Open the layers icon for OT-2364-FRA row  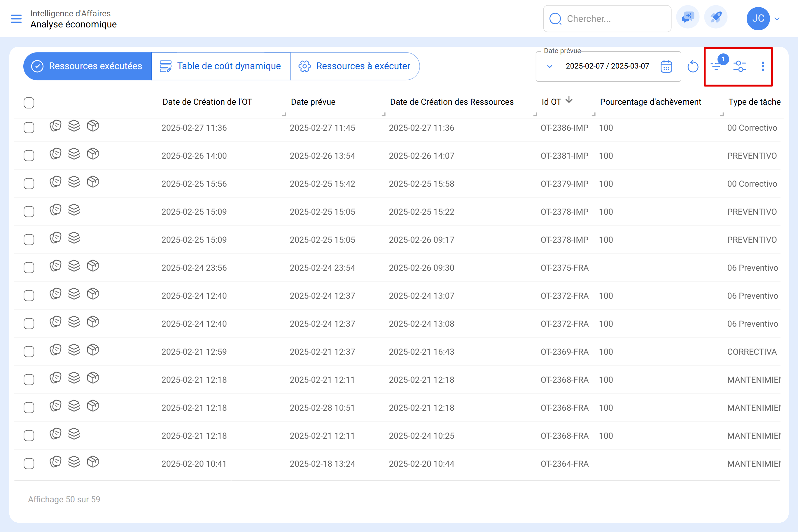pyautogui.click(x=74, y=462)
